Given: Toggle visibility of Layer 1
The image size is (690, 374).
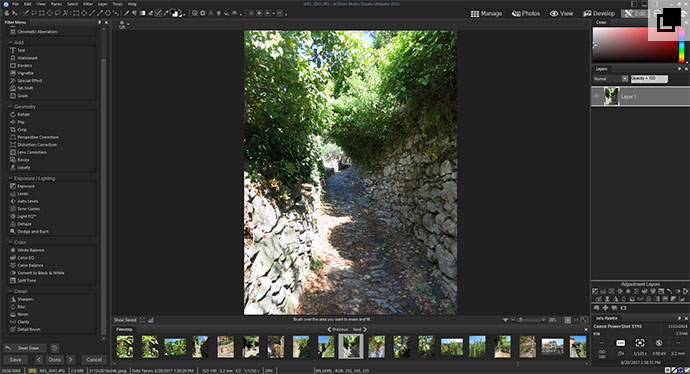Looking at the screenshot, I should coord(597,96).
